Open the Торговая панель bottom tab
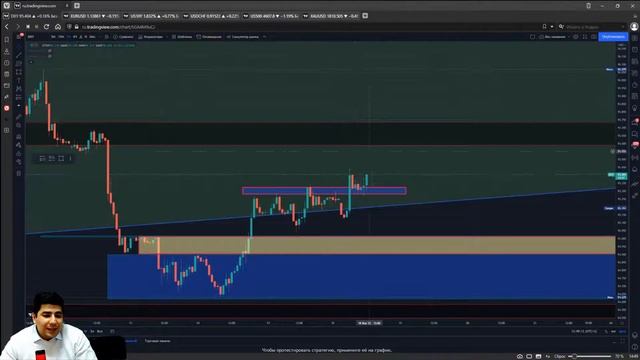 tap(158, 341)
